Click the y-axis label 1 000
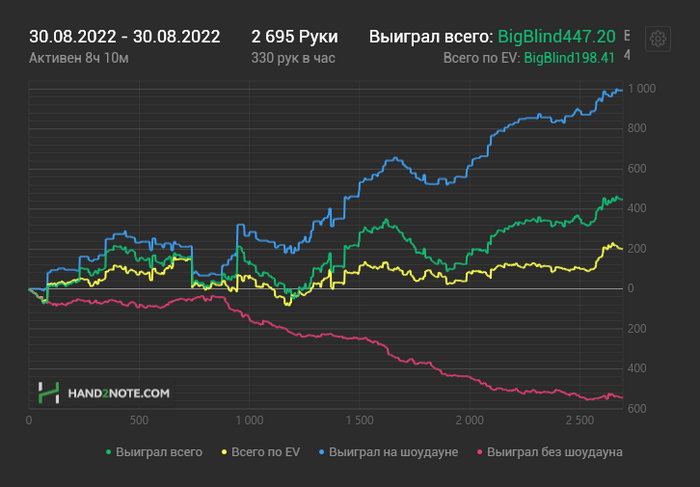The width and height of the screenshot is (700, 487). (x=642, y=89)
